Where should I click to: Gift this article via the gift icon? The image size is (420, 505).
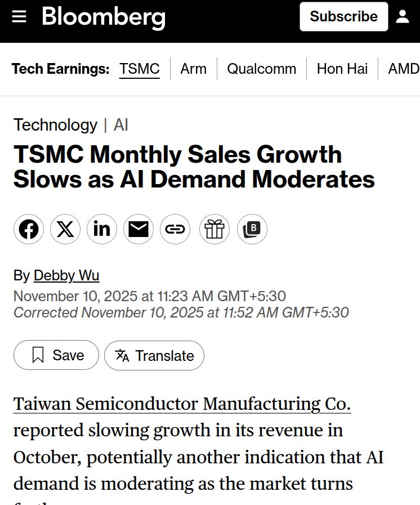tap(214, 229)
